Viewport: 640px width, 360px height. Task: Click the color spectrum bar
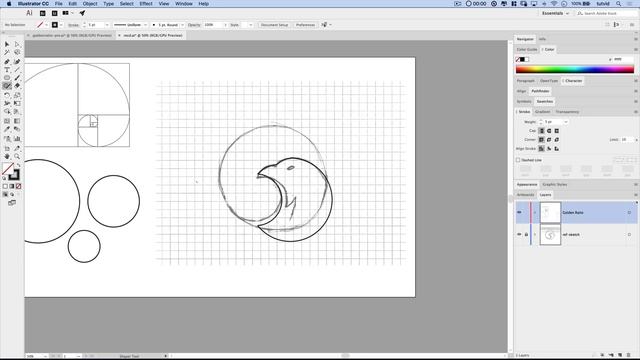pos(575,69)
